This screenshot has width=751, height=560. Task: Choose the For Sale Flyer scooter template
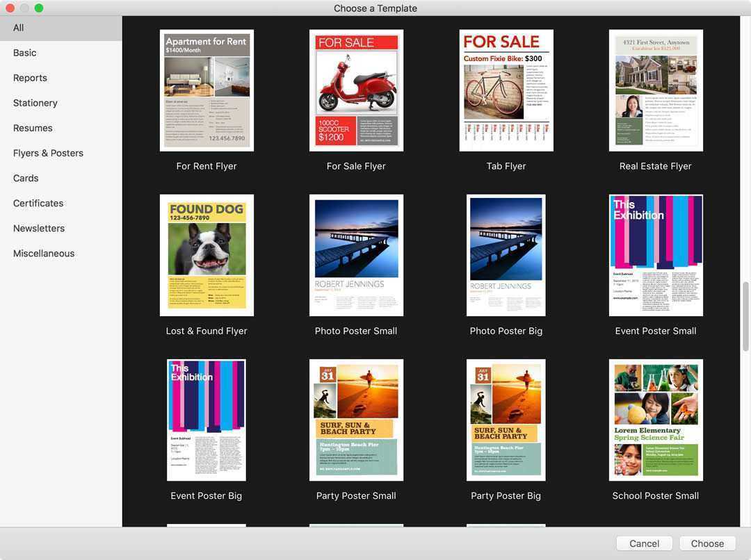[356, 90]
